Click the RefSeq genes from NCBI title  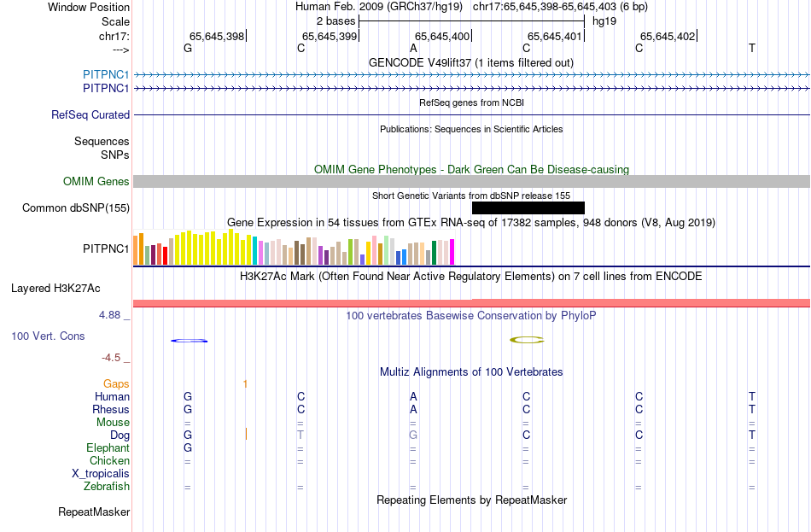(472, 102)
